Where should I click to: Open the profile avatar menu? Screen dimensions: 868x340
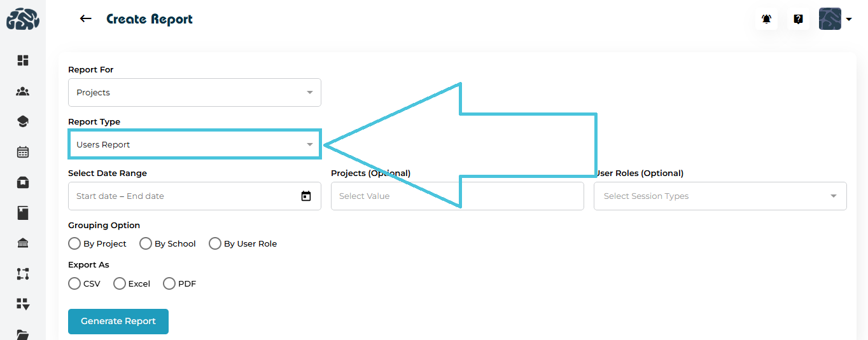coord(834,19)
